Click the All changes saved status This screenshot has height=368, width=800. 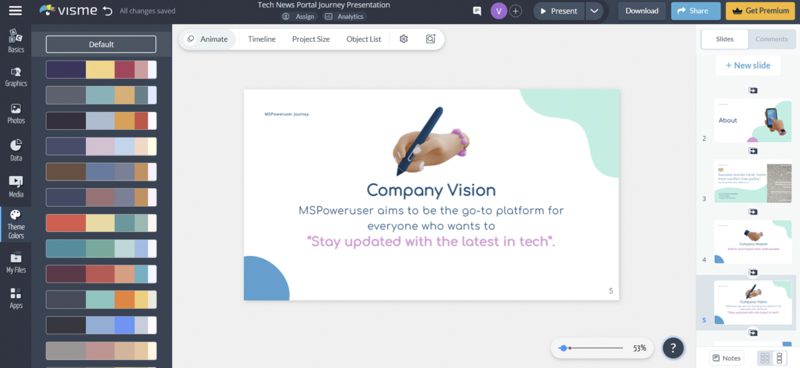click(x=147, y=11)
